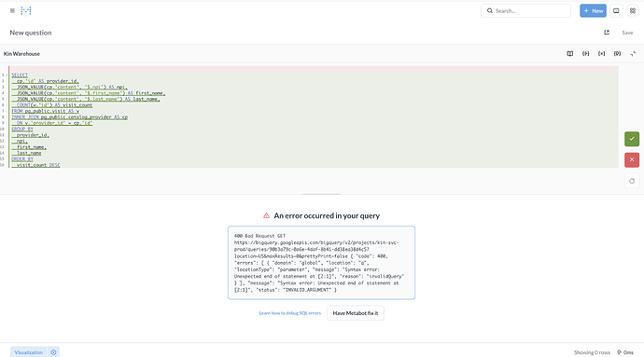Click the 'visit_count DESC' line
This screenshot has height=357, width=644.
pyautogui.click(x=38, y=165)
